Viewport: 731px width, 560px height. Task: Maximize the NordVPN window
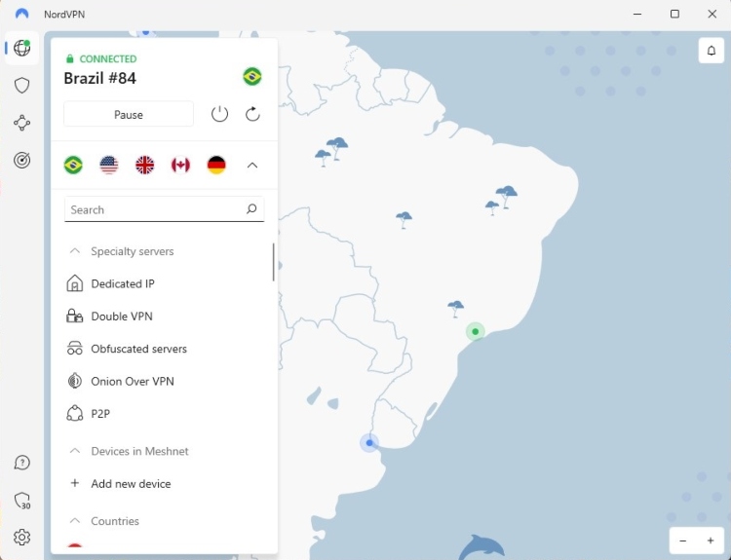pos(674,14)
